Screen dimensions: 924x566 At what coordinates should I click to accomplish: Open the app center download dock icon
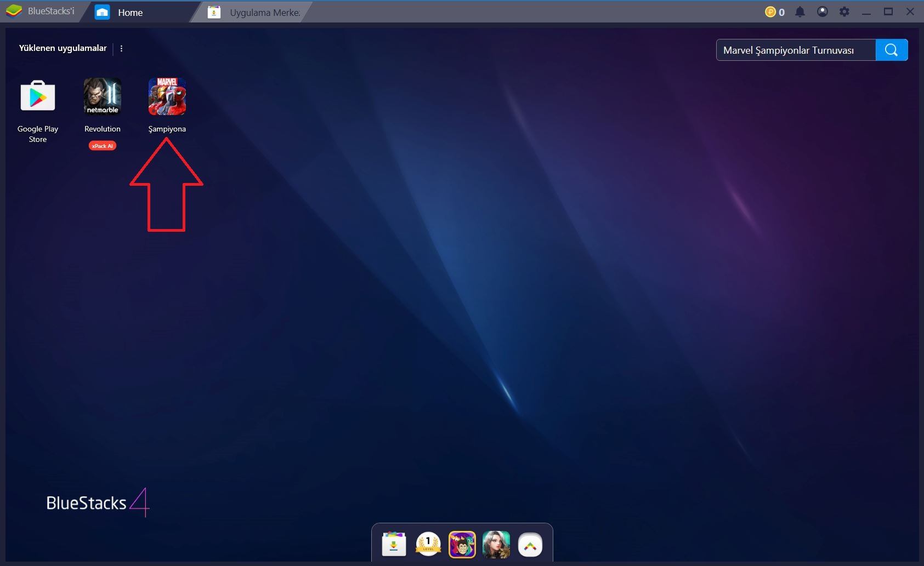point(394,545)
